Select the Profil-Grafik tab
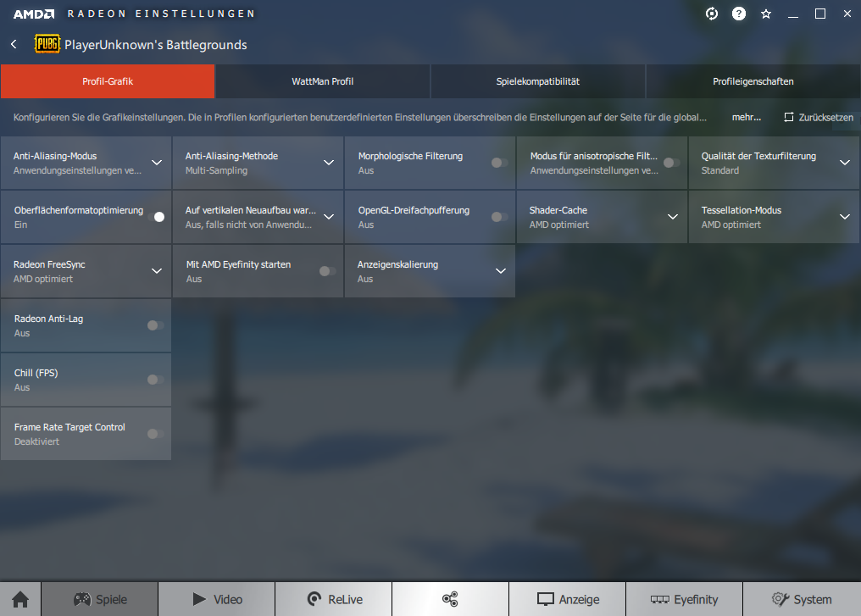The width and height of the screenshot is (861, 616). tap(108, 81)
